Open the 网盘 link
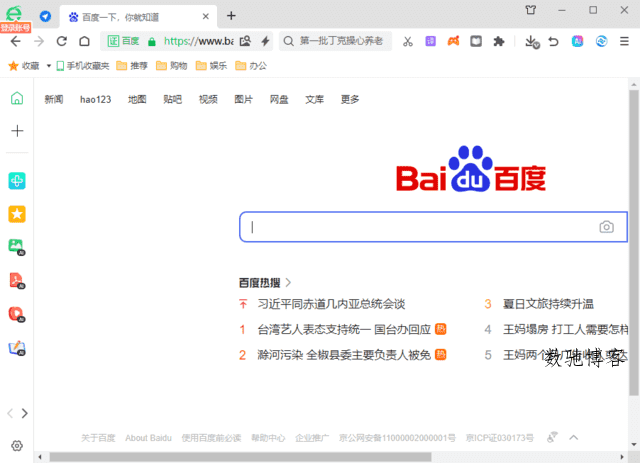 [x=279, y=99]
